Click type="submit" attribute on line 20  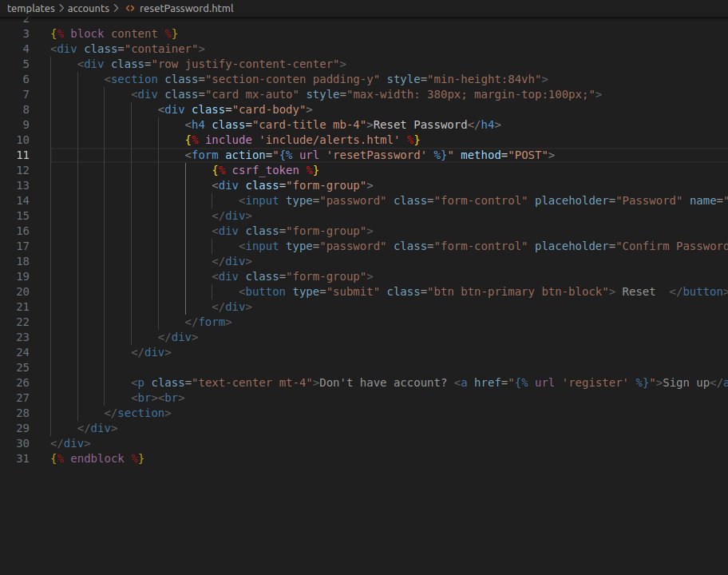[x=336, y=291]
